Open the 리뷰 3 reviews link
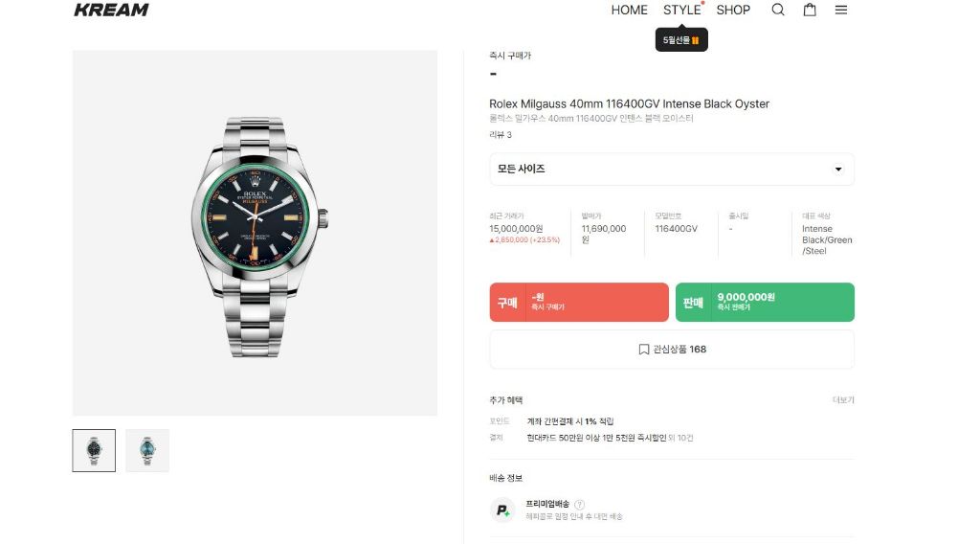Screen dimensions: 980x544 [x=501, y=135]
